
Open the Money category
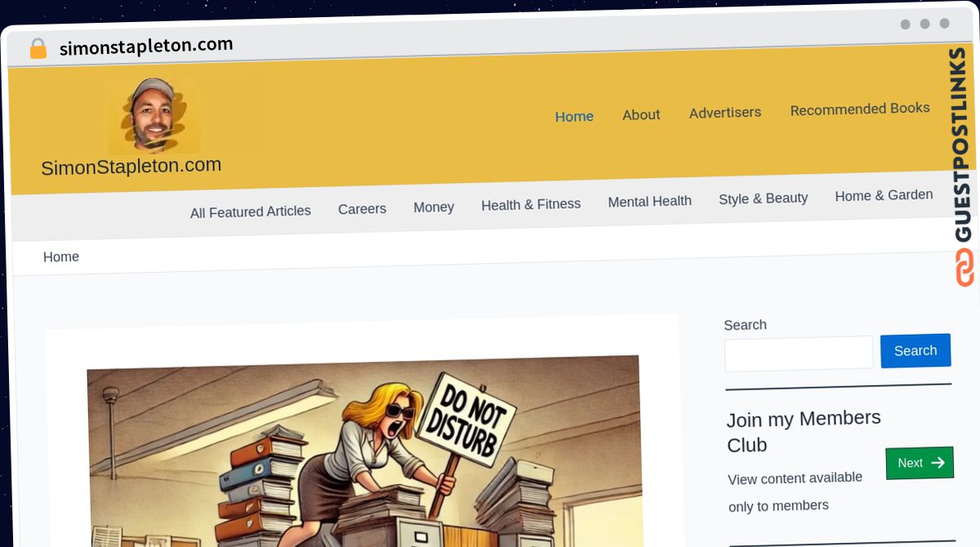click(434, 207)
